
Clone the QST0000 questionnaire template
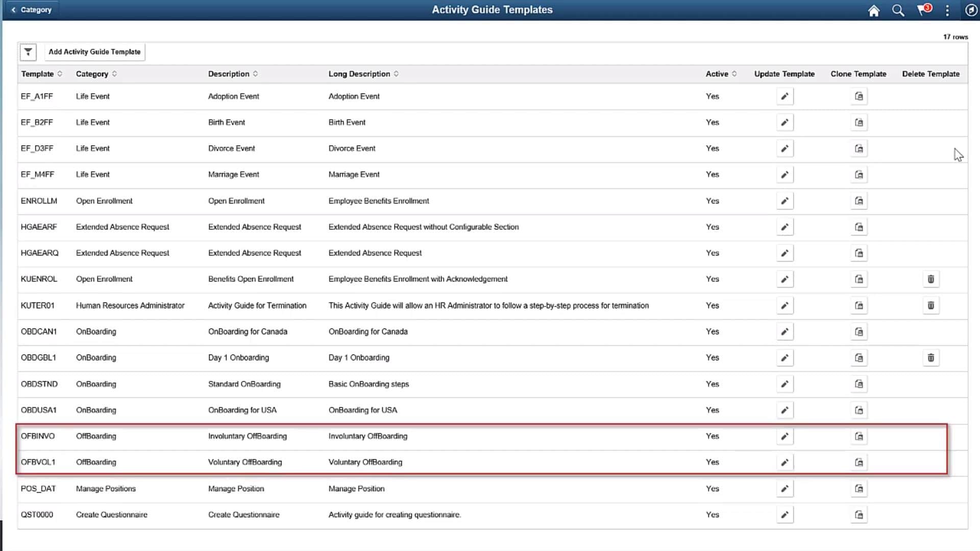859,514
